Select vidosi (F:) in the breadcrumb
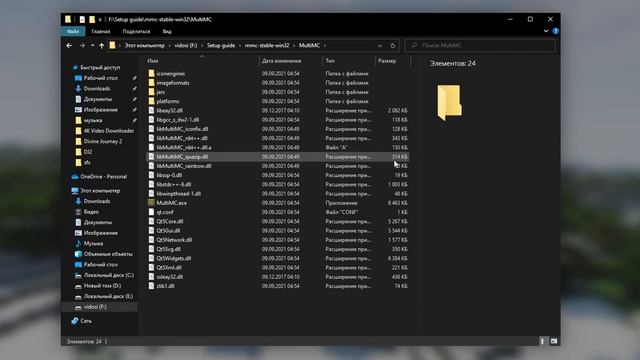Image resolution: width=640 pixels, height=360 pixels. pyautogui.click(x=186, y=45)
